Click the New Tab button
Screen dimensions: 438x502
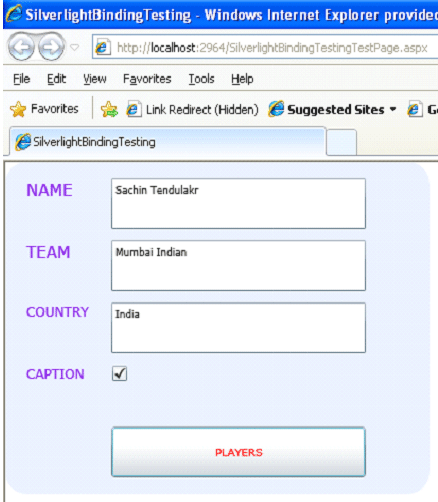click(x=341, y=142)
